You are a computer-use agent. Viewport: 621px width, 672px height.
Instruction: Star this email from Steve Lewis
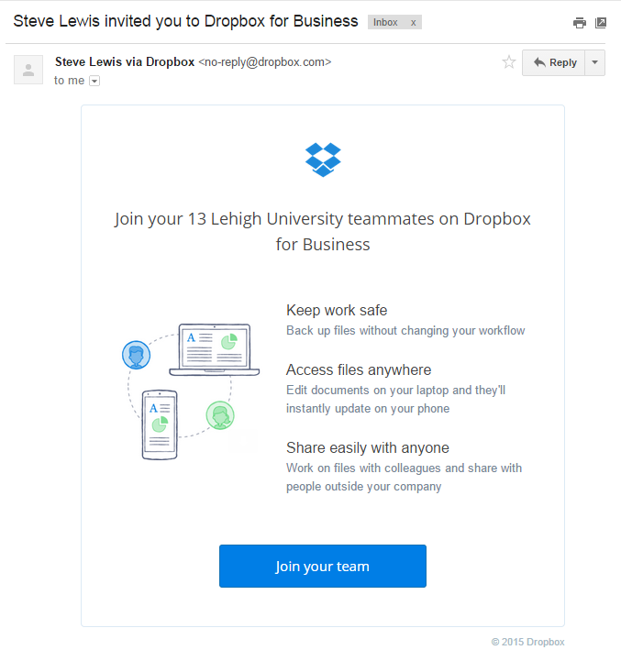tap(509, 62)
